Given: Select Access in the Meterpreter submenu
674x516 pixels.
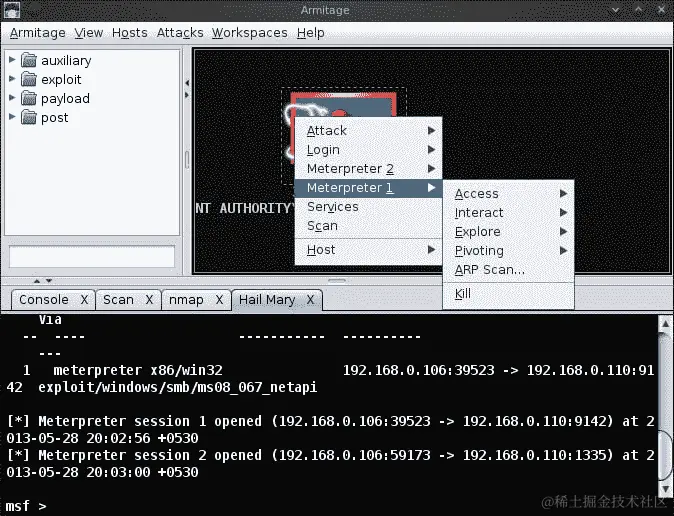Looking at the screenshot, I should click(509, 194).
